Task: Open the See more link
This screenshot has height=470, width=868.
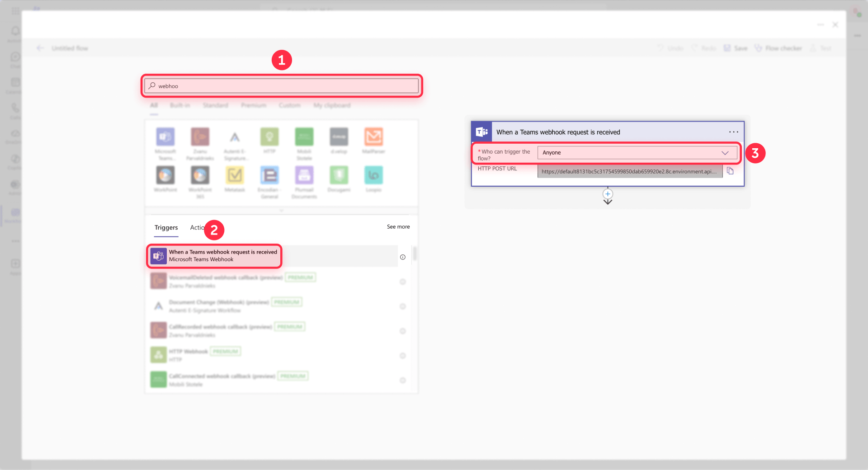Action: coord(398,227)
